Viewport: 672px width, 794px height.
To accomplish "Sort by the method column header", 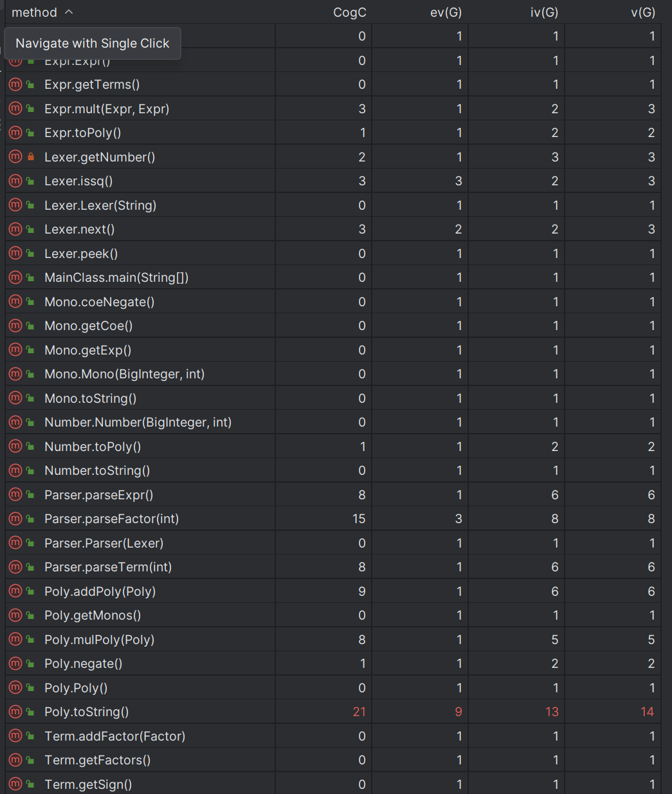I will (34, 12).
